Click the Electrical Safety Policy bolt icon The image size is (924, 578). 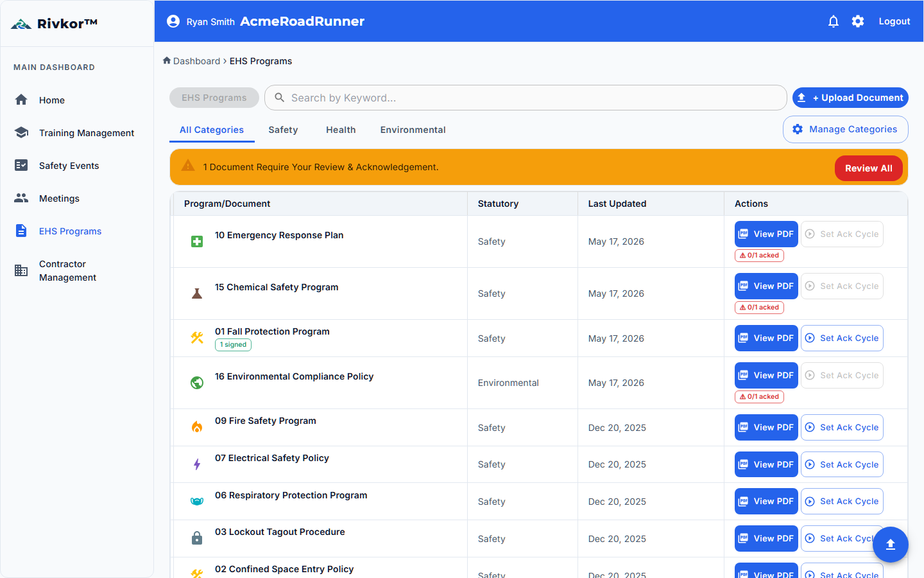197,464
